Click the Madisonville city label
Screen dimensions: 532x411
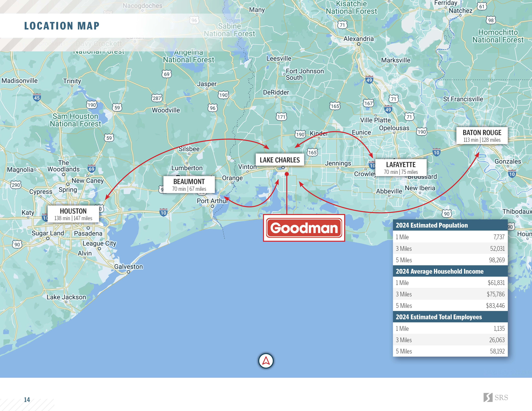[20, 80]
